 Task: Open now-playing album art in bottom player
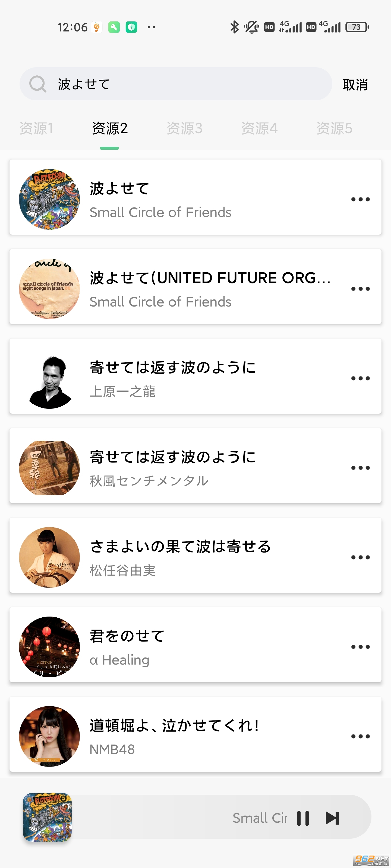click(47, 817)
